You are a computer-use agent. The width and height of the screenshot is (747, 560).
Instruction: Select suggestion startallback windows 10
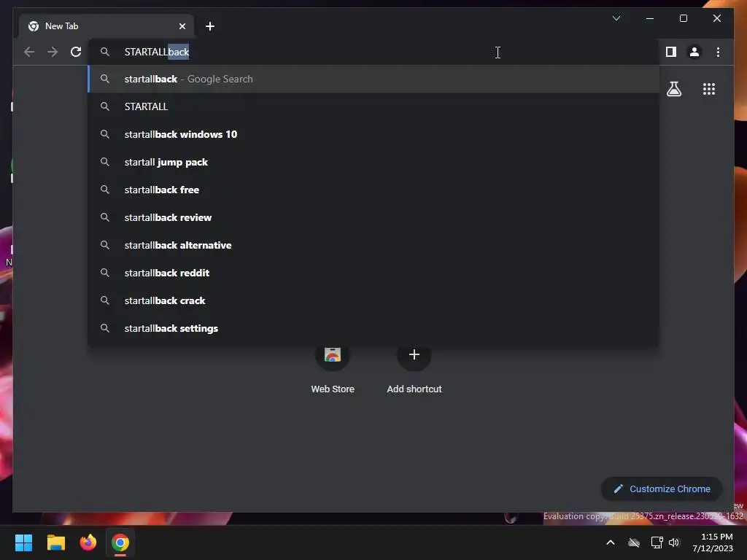point(374,134)
